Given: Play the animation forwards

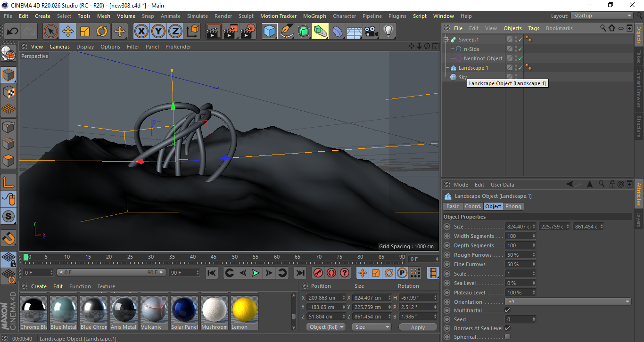Looking at the screenshot, I should click(256, 273).
